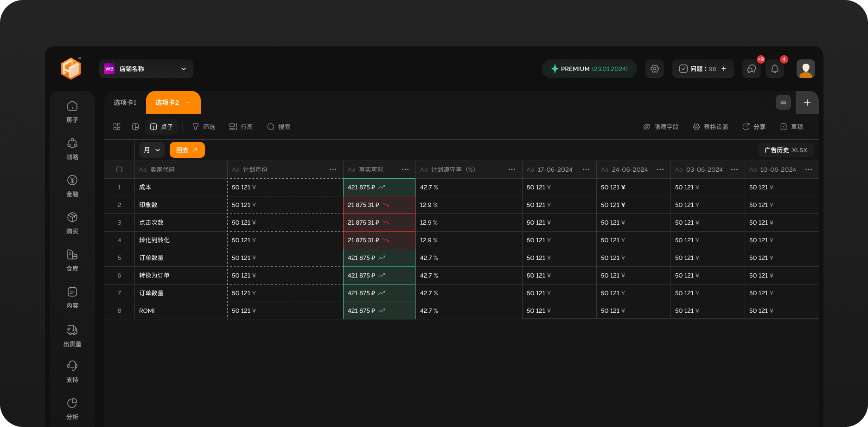Click the 战略 strategy sidebar icon
The height and width of the screenshot is (427, 868).
pos(72,143)
